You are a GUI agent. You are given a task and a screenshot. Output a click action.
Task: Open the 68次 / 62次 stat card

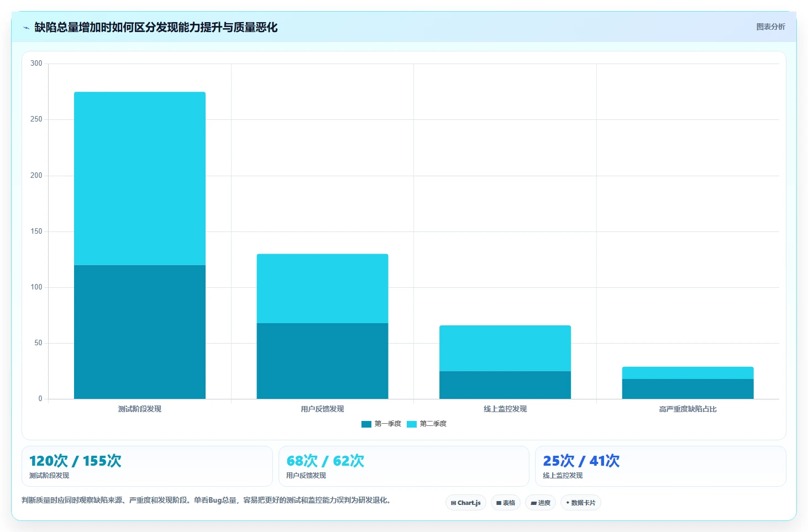click(404, 466)
